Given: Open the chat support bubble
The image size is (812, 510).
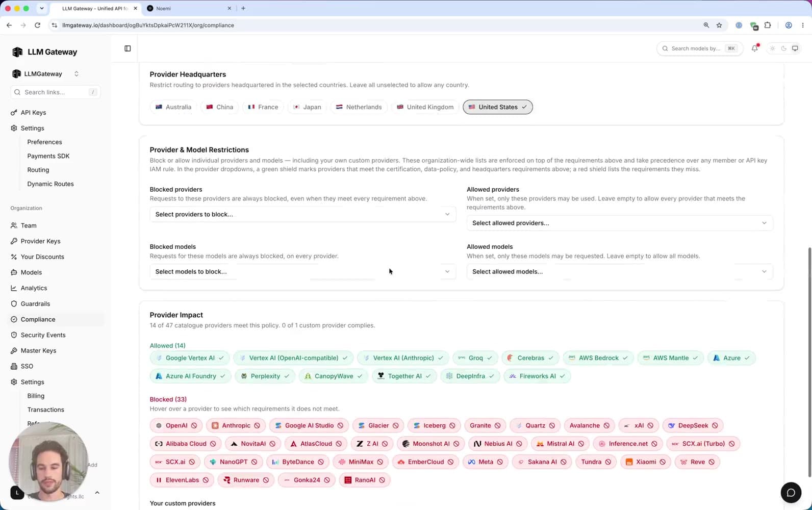Looking at the screenshot, I should (x=791, y=493).
